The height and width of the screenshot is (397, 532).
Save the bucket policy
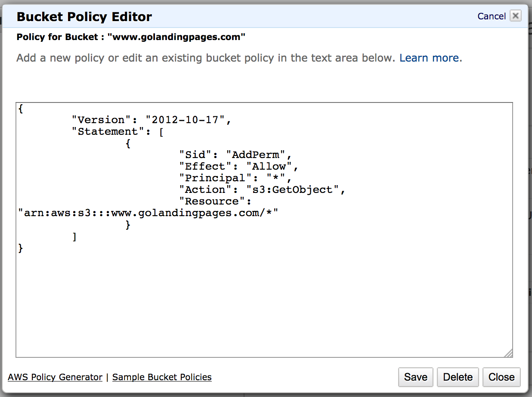point(415,377)
